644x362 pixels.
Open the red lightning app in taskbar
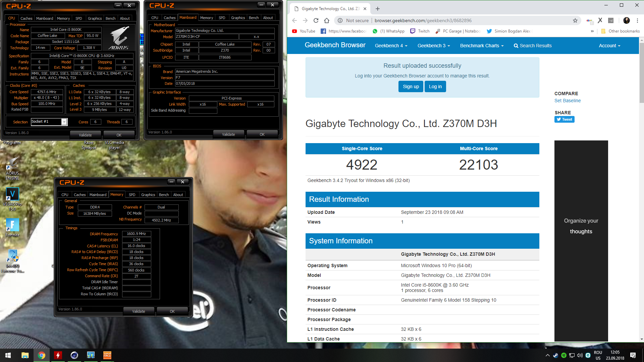tap(58, 355)
